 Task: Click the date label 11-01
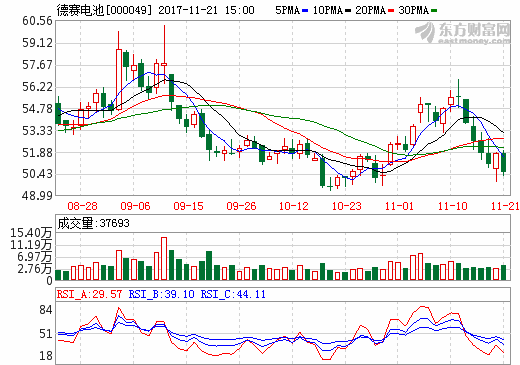tap(399, 206)
